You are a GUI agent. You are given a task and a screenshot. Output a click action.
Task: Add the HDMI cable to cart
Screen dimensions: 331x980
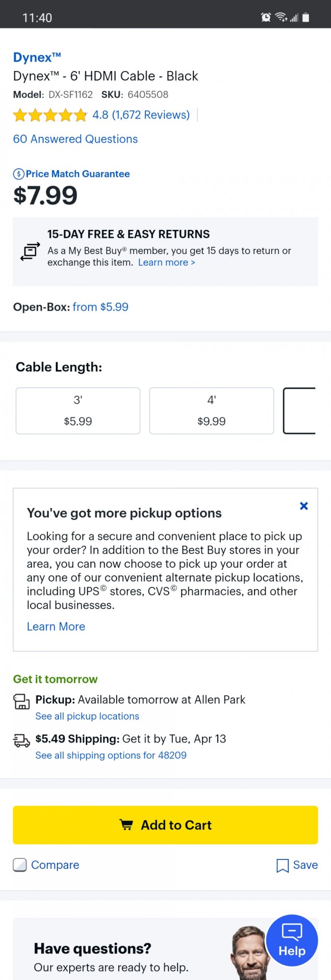[165, 825]
